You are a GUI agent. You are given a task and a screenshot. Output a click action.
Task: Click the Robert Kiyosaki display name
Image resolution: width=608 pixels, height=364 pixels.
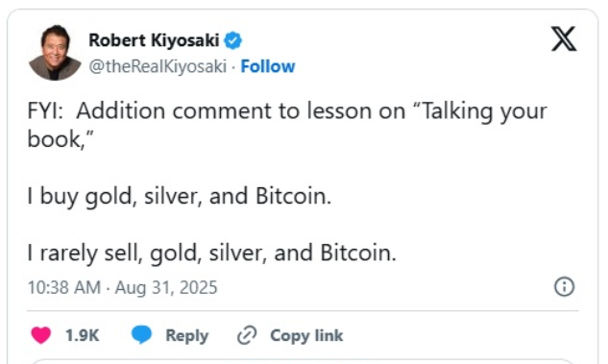click(154, 40)
